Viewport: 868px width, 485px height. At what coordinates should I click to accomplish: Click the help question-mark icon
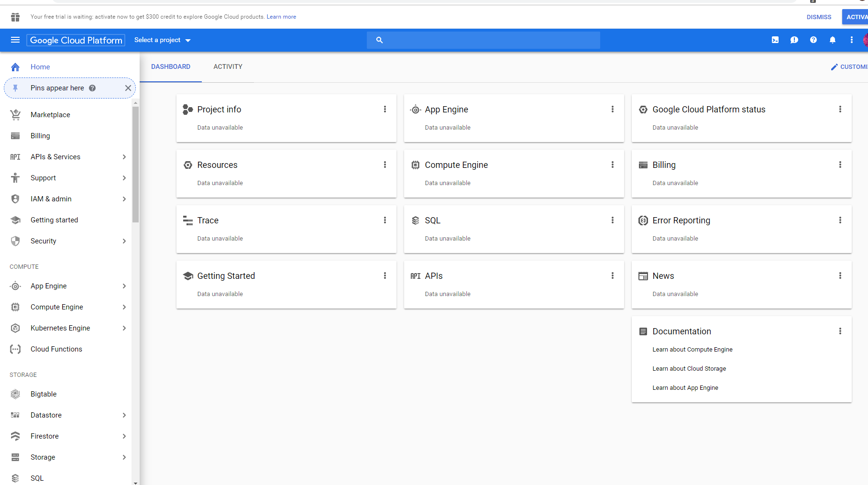(813, 40)
